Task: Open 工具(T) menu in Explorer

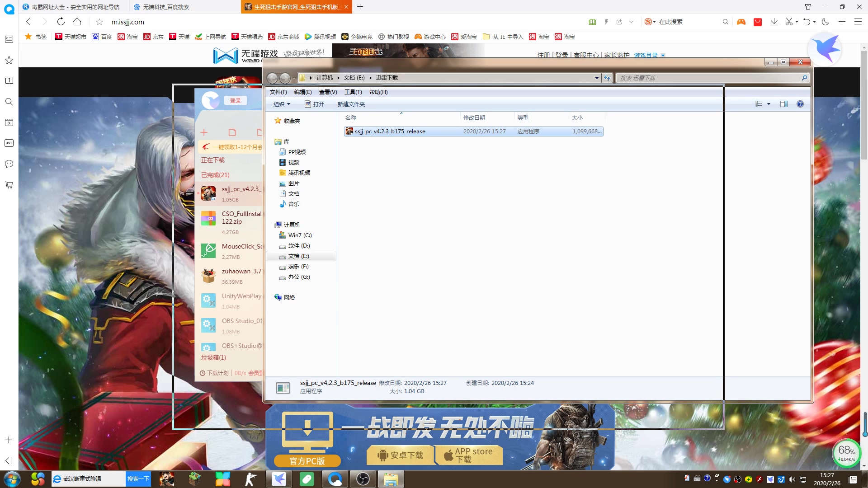Action: click(x=353, y=92)
